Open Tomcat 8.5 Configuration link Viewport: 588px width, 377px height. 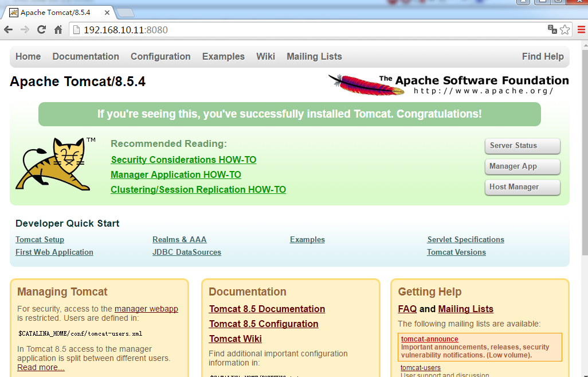click(264, 324)
